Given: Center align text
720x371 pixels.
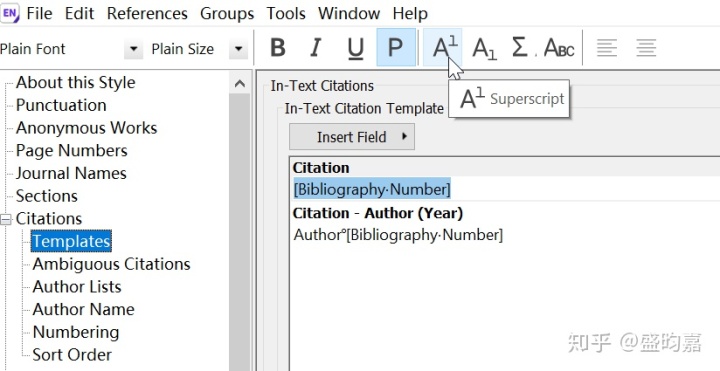Looking at the screenshot, I should 646,48.
